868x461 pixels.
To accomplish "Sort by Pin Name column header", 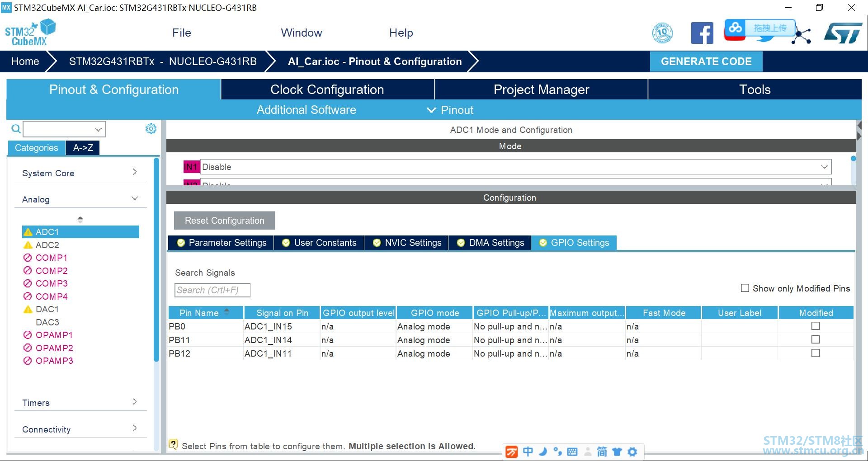I will click(x=205, y=313).
